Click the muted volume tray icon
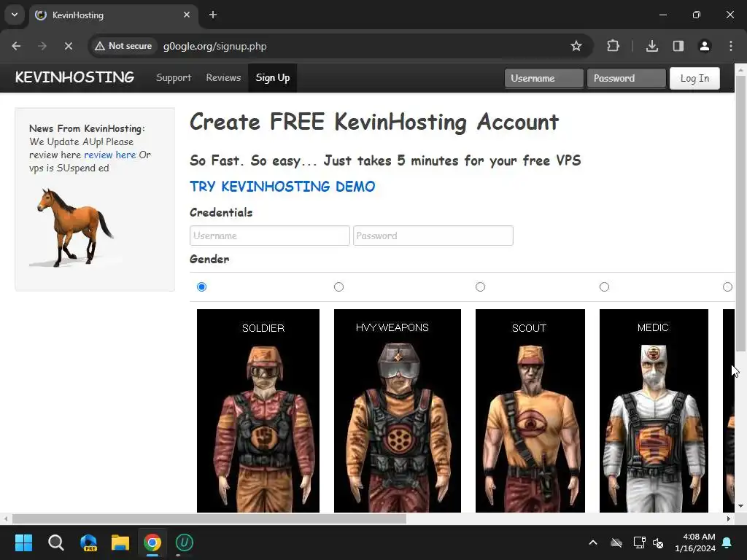Screen dimensions: 747x560 point(658,542)
